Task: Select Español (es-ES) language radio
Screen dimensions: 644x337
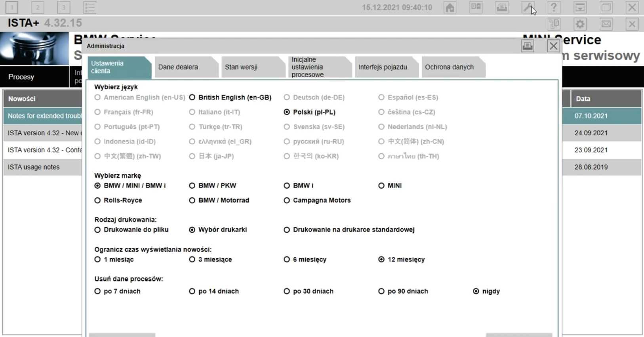Action: point(408,98)
